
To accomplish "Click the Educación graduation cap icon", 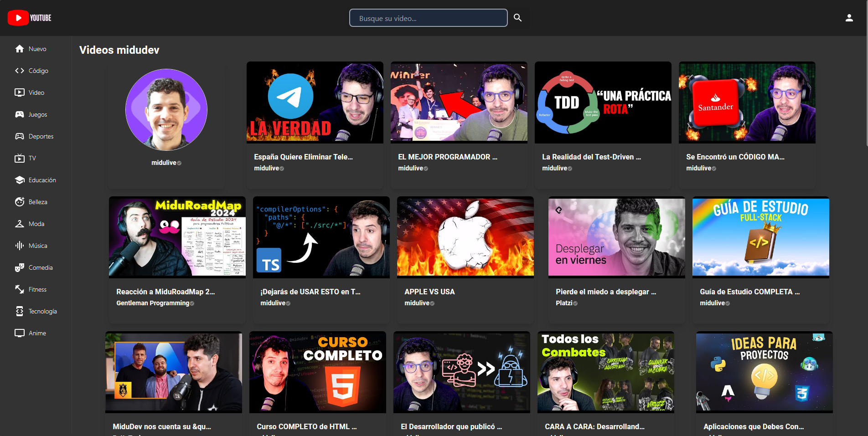I will point(20,180).
